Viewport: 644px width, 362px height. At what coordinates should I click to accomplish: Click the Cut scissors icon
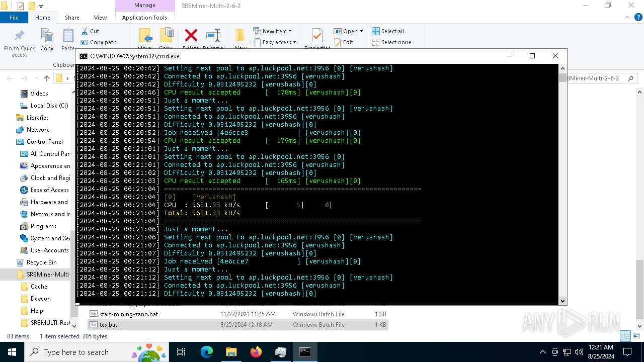click(85, 31)
